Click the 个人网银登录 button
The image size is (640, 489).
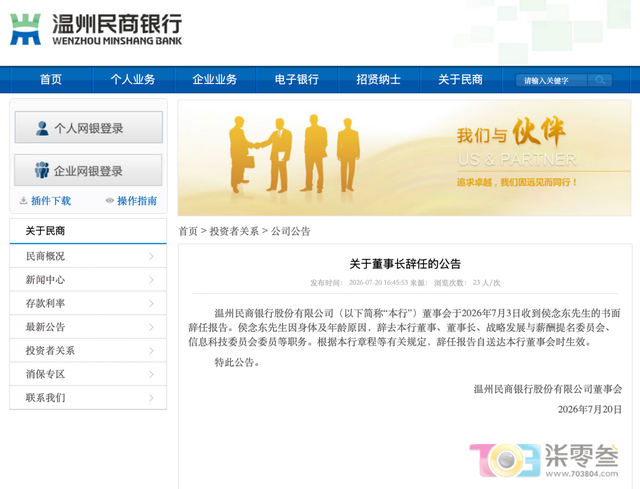pos(89,128)
